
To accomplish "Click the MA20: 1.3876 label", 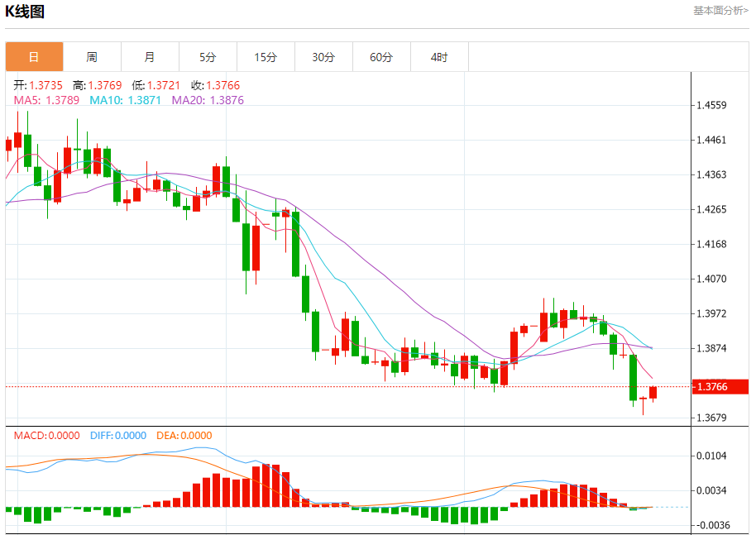I will 208,100.
